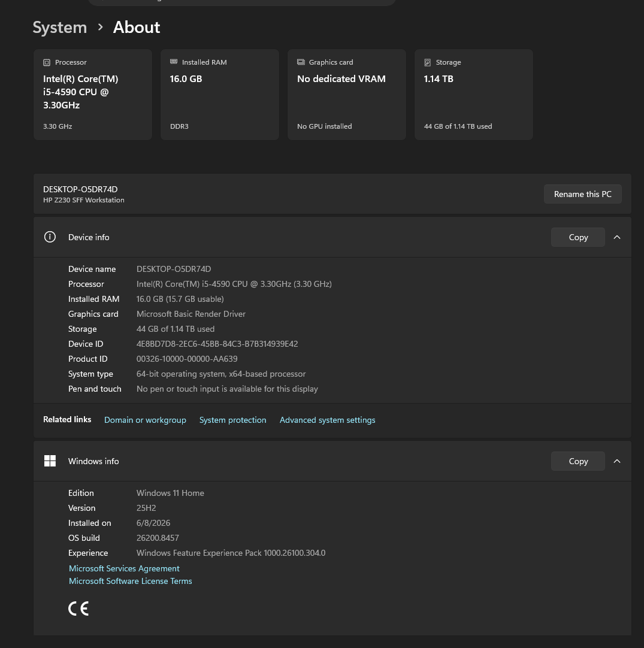Collapse the Device info section
The image size is (644, 648).
(617, 237)
